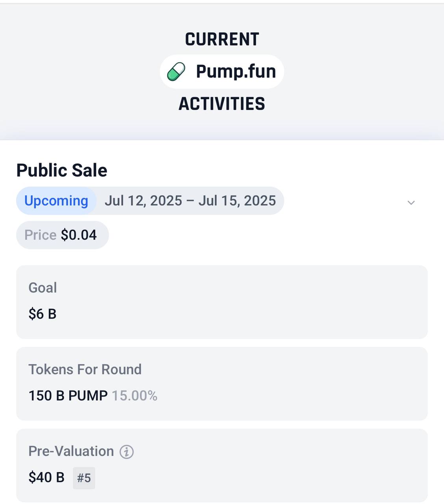Click the Pre-Valuation label text
Screen dimensions: 444x504
71,451
